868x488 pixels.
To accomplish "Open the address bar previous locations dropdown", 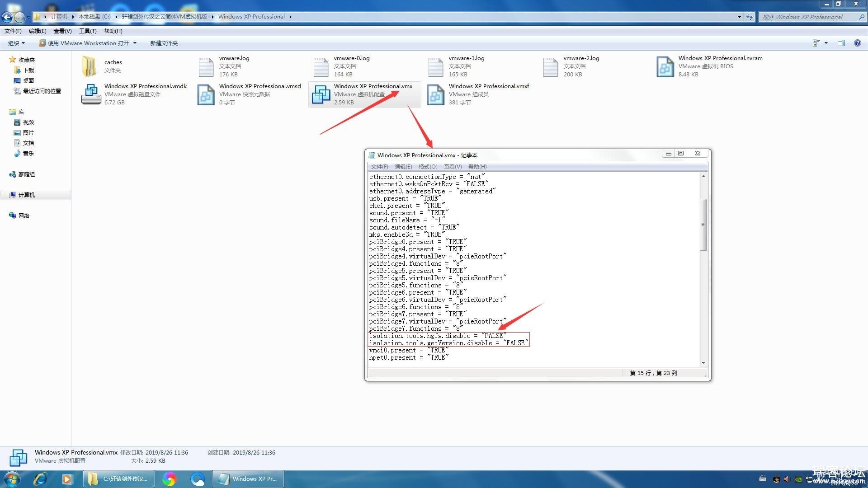I will tap(739, 17).
